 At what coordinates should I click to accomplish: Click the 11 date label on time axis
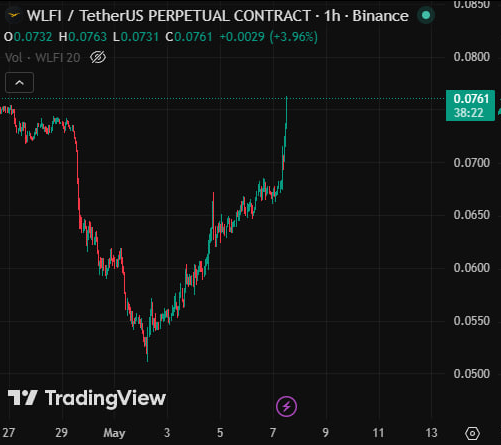point(378,433)
